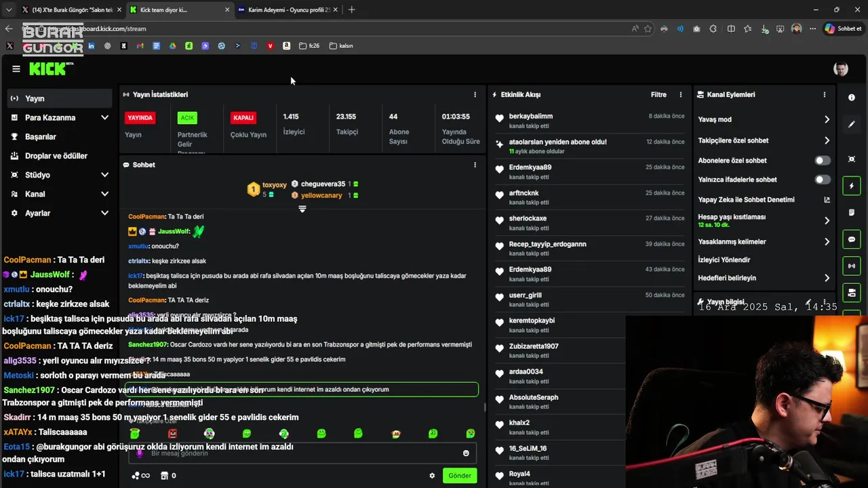
Task: Open Google Drive bookmark in favorites bar
Action: point(172,46)
